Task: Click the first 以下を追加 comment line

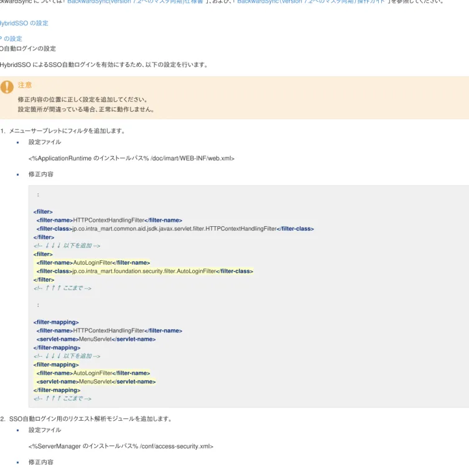Action: (67, 245)
